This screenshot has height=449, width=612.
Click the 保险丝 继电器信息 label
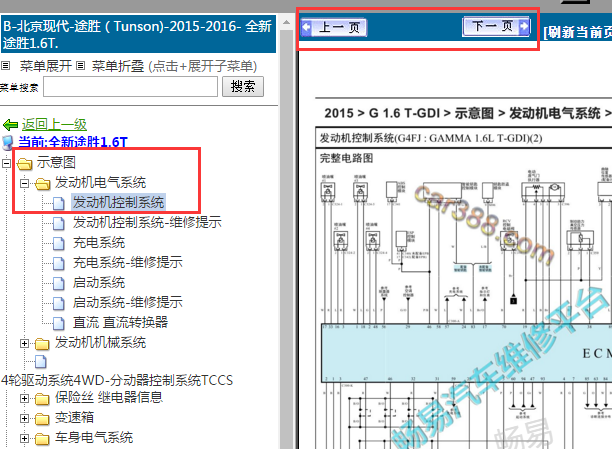pyautogui.click(x=109, y=397)
